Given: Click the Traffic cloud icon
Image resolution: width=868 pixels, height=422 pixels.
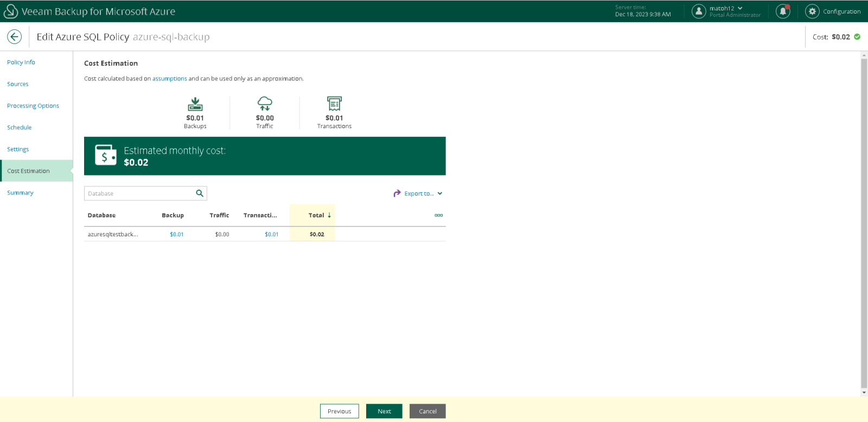Looking at the screenshot, I should pyautogui.click(x=265, y=104).
